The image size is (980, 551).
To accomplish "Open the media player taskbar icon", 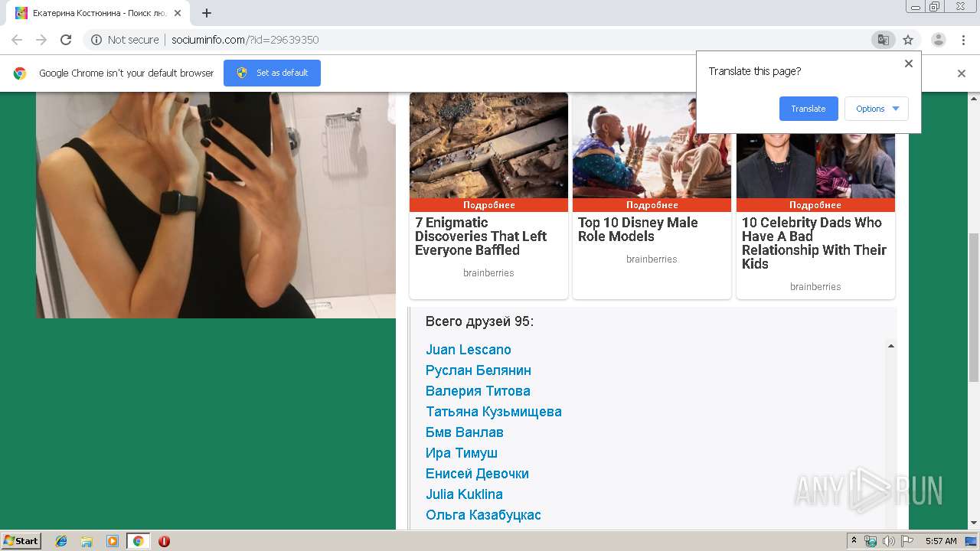I will (113, 541).
